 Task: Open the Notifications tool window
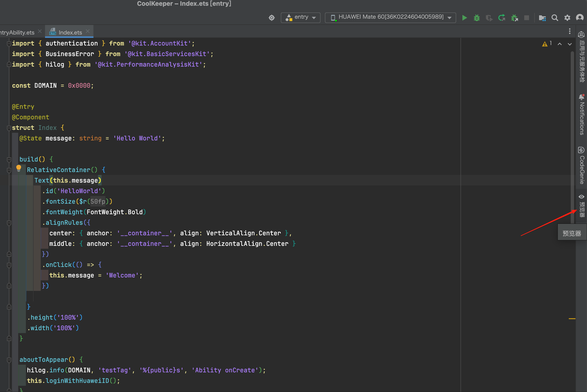click(x=581, y=115)
